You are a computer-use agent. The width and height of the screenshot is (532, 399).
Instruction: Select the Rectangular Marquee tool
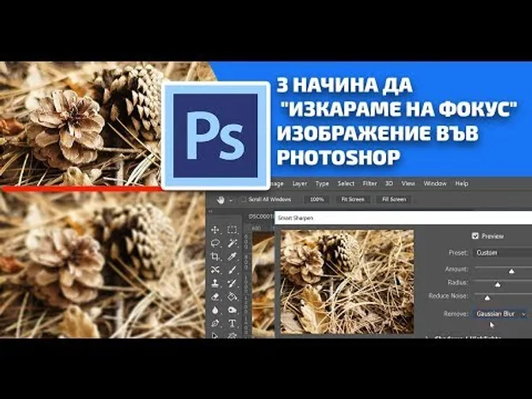[x=232, y=230]
